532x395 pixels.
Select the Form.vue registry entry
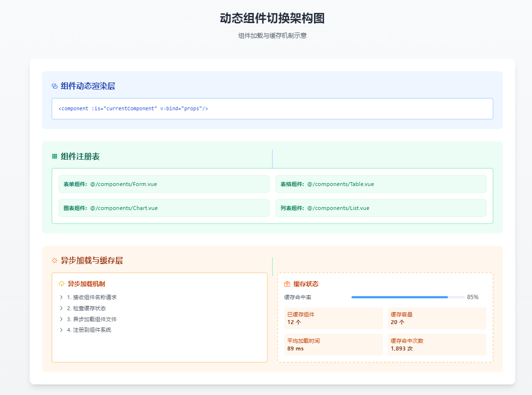click(163, 184)
